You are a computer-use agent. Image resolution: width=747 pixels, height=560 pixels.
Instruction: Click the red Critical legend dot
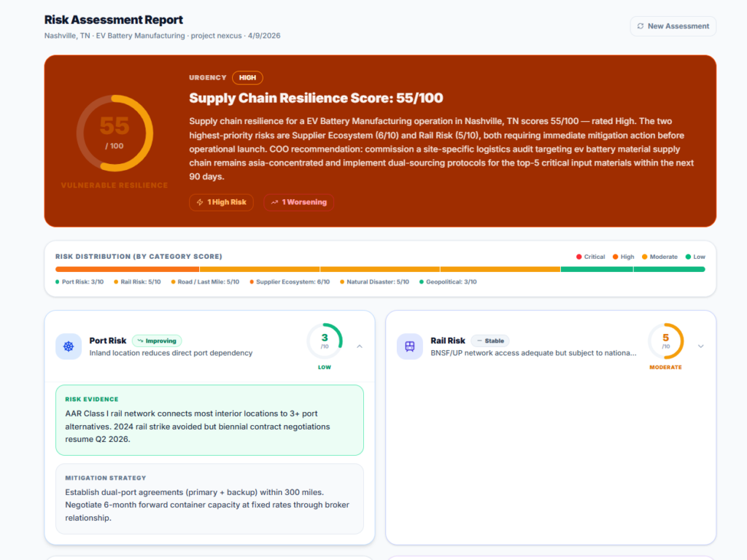coord(579,257)
